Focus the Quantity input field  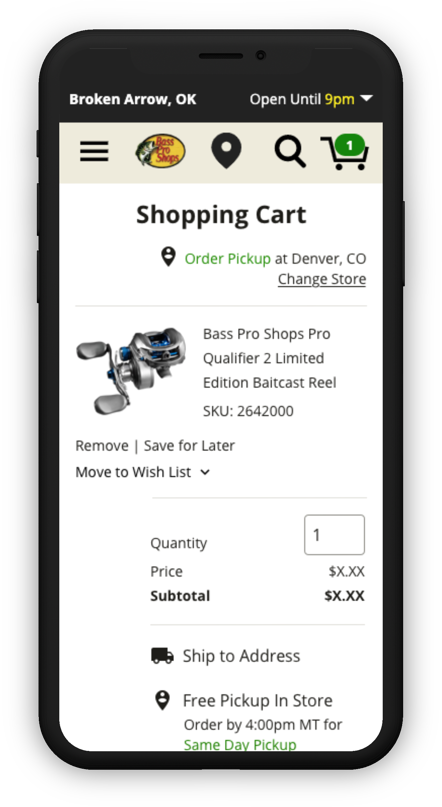click(x=334, y=535)
